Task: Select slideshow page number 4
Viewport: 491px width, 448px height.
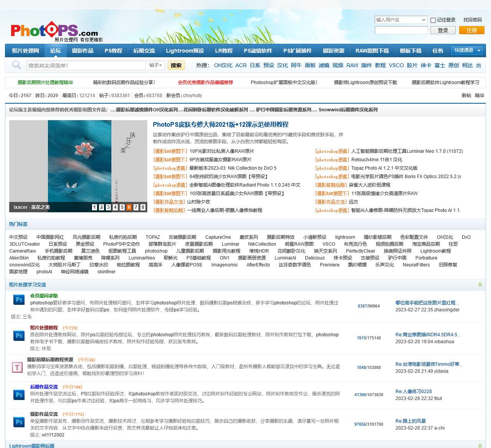Action: pyautogui.click(x=115, y=207)
